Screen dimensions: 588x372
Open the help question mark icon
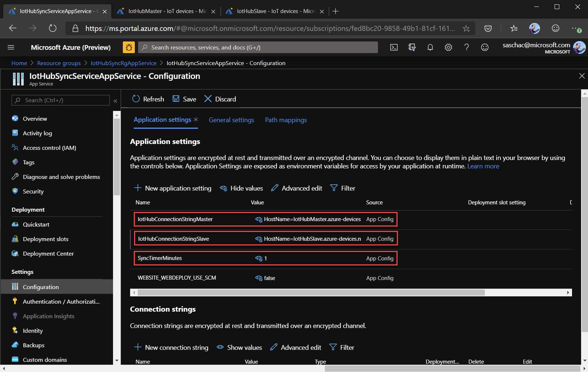(x=466, y=47)
